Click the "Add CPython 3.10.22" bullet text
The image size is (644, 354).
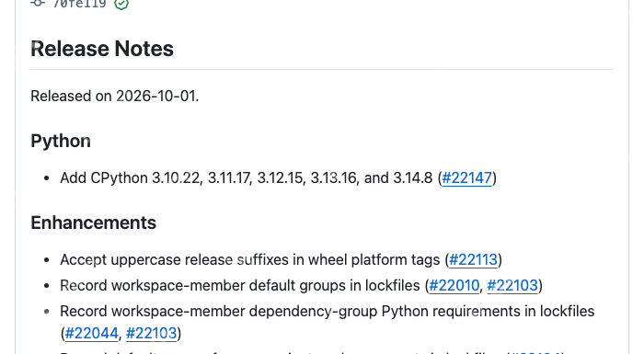coord(278,178)
